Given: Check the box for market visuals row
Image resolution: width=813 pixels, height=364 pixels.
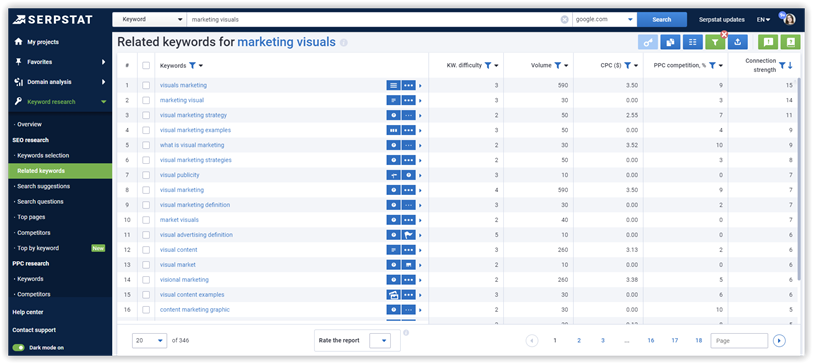Looking at the screenshot, I should coord(146,220).
